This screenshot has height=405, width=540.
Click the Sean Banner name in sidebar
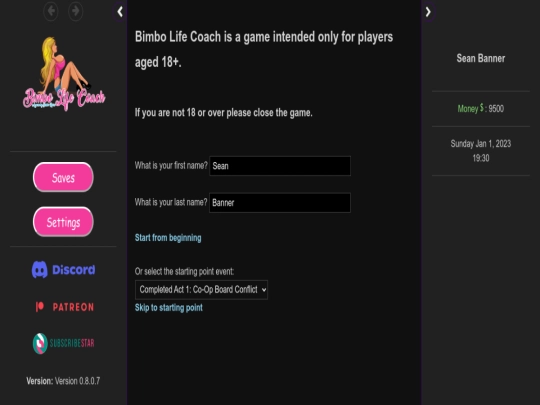(481, 58)
